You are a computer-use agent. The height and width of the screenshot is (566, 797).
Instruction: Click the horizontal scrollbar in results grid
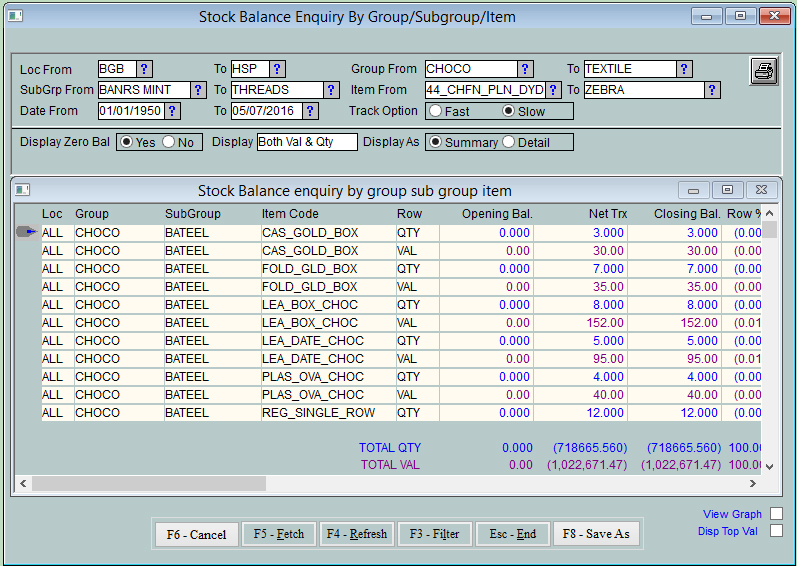[x=150, y=483]
